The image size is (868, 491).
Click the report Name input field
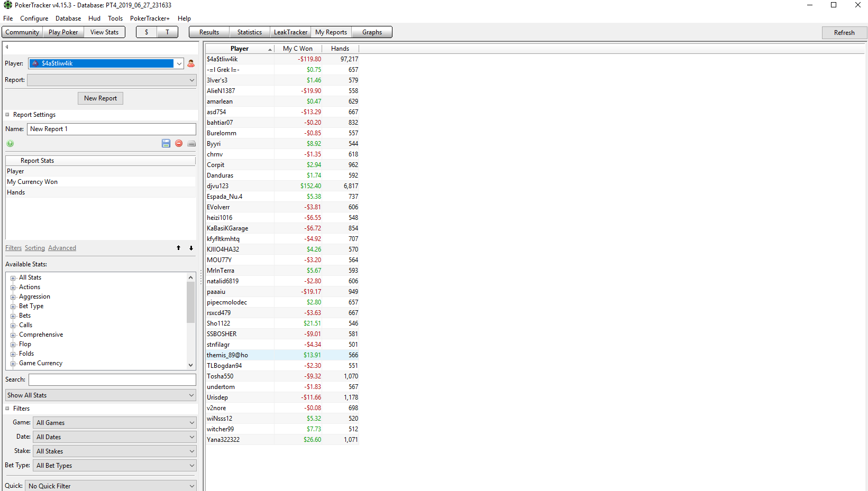click(112, 129)
